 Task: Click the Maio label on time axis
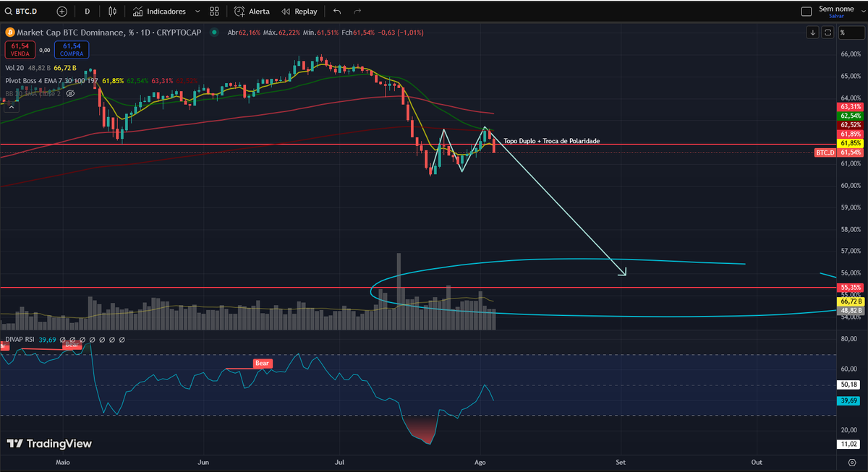pyautogui.click(x=63, y=461)
